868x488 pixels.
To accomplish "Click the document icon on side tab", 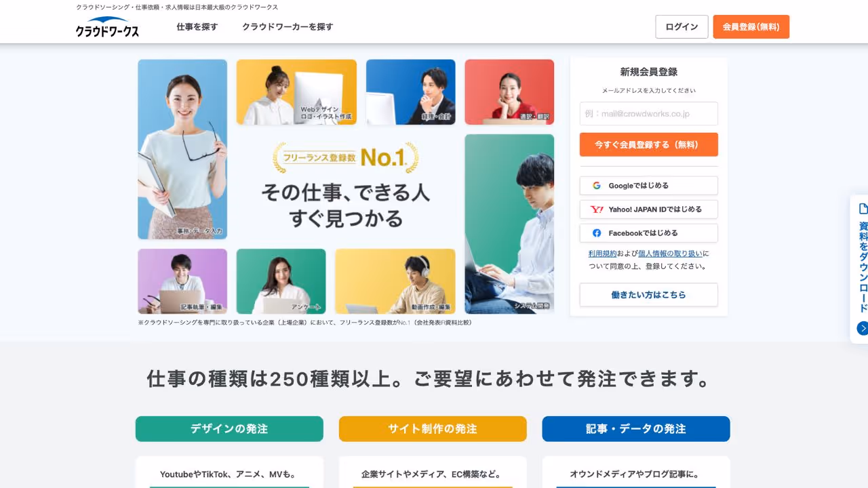I will (863, 209).
